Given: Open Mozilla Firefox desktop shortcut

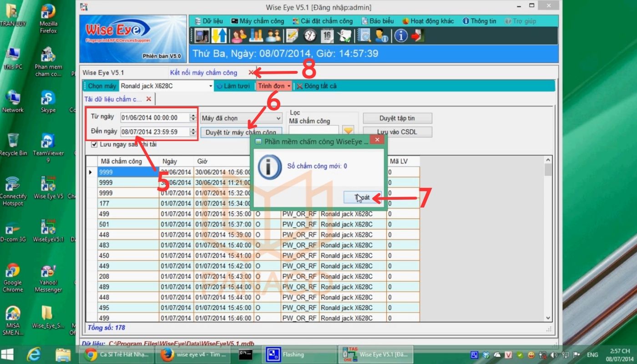Looking at the screenshot, I should [48, 19].
